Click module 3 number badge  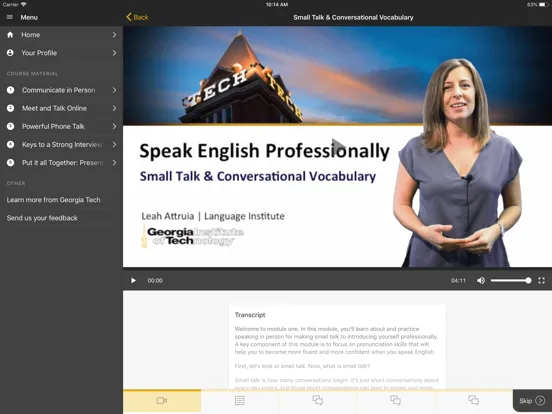pyautogui.click(x=11, y=126)
